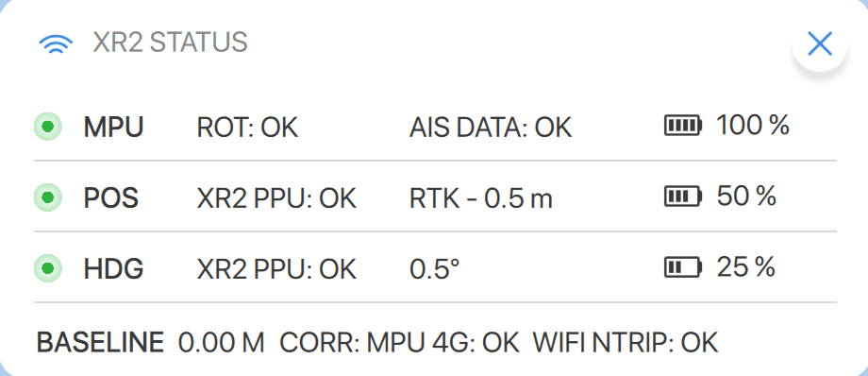
Task: Click the BASELINE 0.00 M value
Action: (x=151, y=343)
